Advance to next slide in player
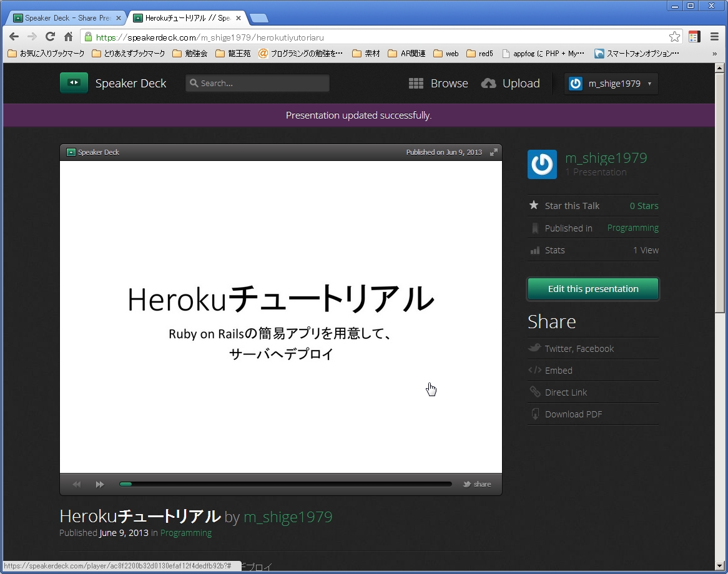Screen dimensions: 728x574 coord(100,484)
